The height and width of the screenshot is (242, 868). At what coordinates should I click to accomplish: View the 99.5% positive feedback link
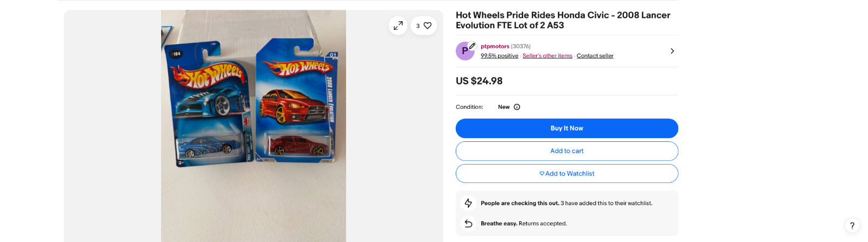pyautogui.click(x=499, y=56)
